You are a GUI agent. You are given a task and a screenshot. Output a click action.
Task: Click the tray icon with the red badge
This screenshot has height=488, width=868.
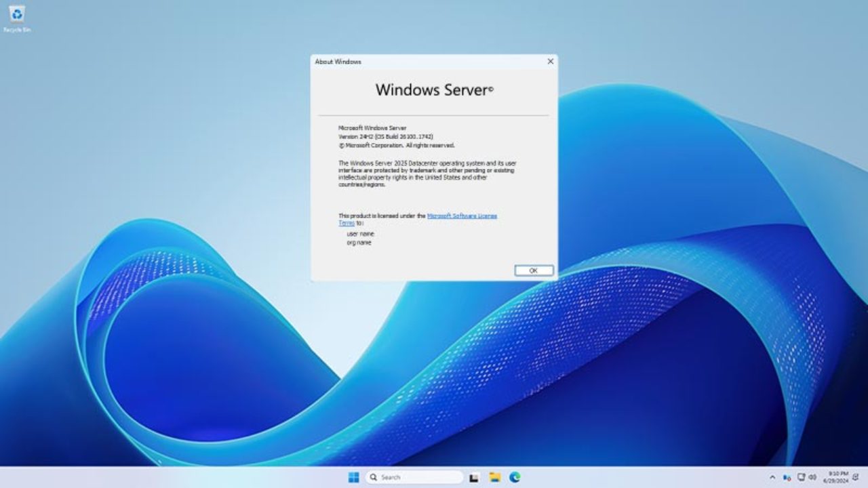787,476
